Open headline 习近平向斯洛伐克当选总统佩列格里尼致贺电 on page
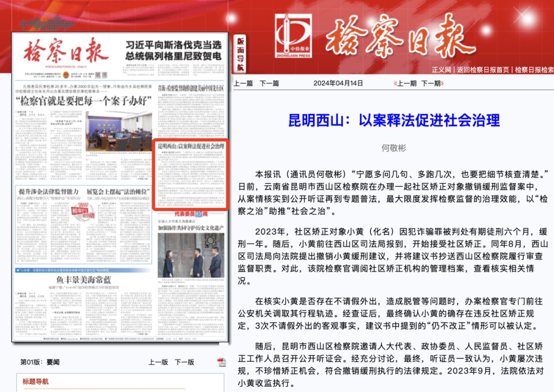Screen dimensions: 554x392 point(173,51)
